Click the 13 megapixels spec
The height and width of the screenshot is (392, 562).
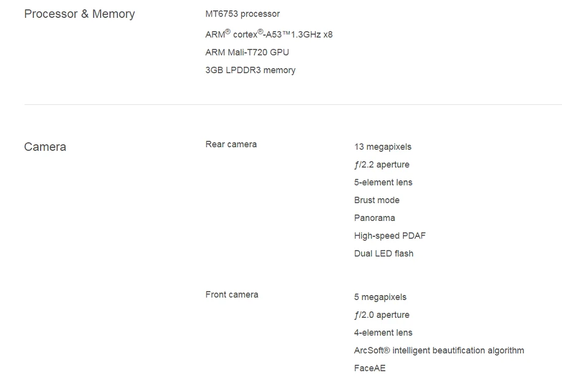click(383, 147)
